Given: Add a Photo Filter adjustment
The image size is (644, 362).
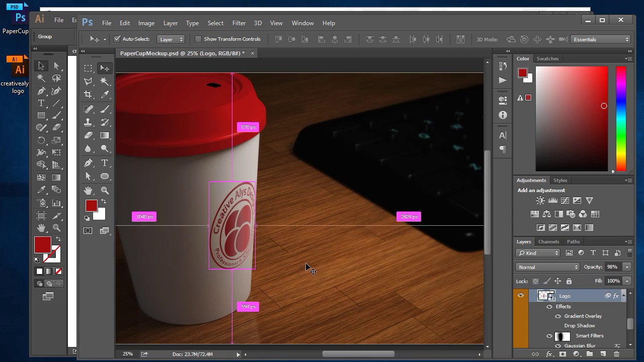Looking at the screenshot, I should pyautogui.click(x=571, y=214).
